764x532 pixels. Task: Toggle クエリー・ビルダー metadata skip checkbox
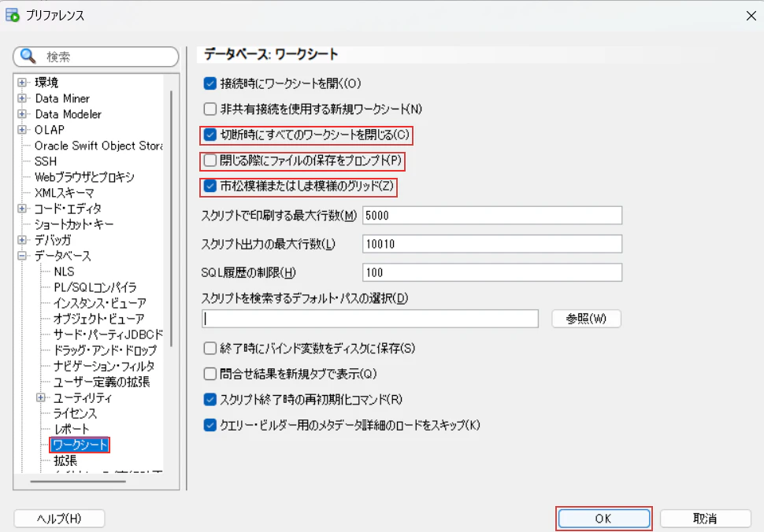[210, 425]
